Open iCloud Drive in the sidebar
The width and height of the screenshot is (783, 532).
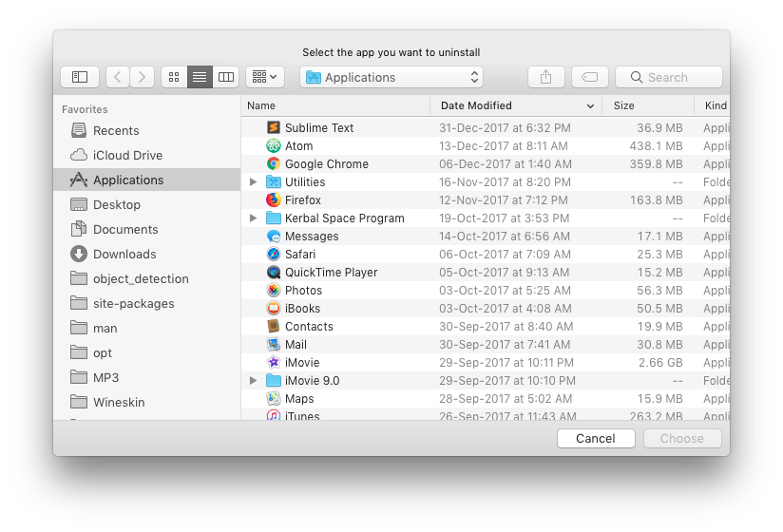146,155
